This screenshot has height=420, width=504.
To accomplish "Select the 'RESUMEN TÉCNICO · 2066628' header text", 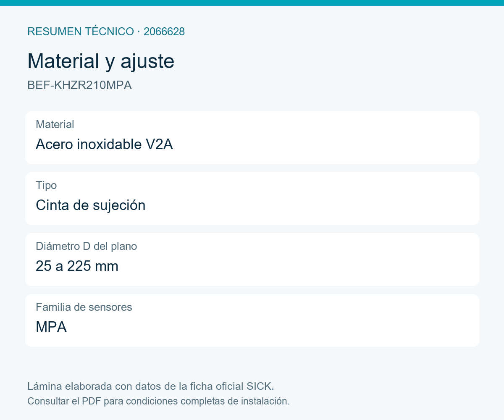I will point(106,31).
